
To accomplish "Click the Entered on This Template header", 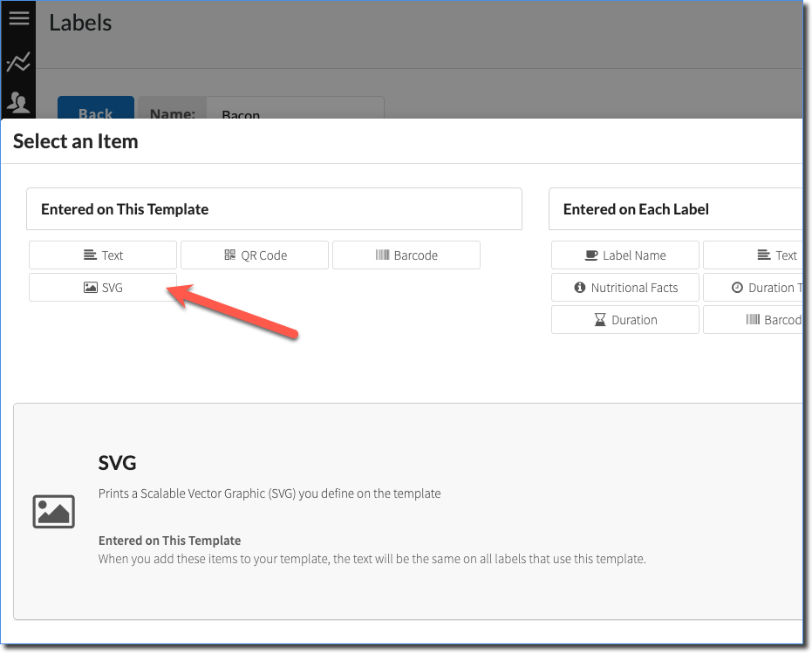I will tap(125, 209).
